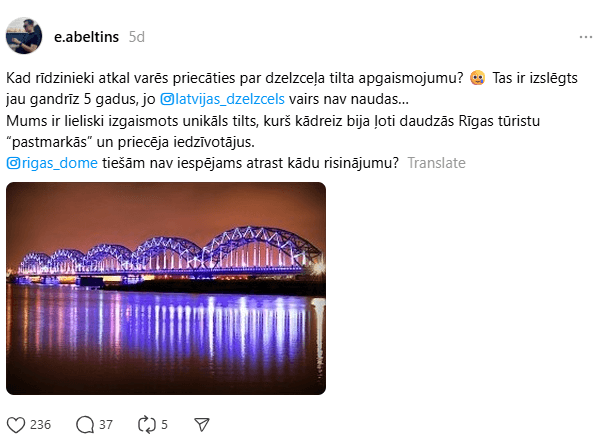
Task: Click the 5d post timestamp
Action: (x=137, y=37)
